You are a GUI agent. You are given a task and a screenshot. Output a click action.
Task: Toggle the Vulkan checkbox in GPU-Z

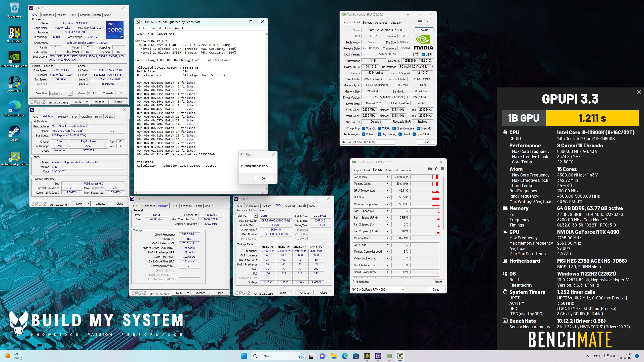(x=364, y=134)
